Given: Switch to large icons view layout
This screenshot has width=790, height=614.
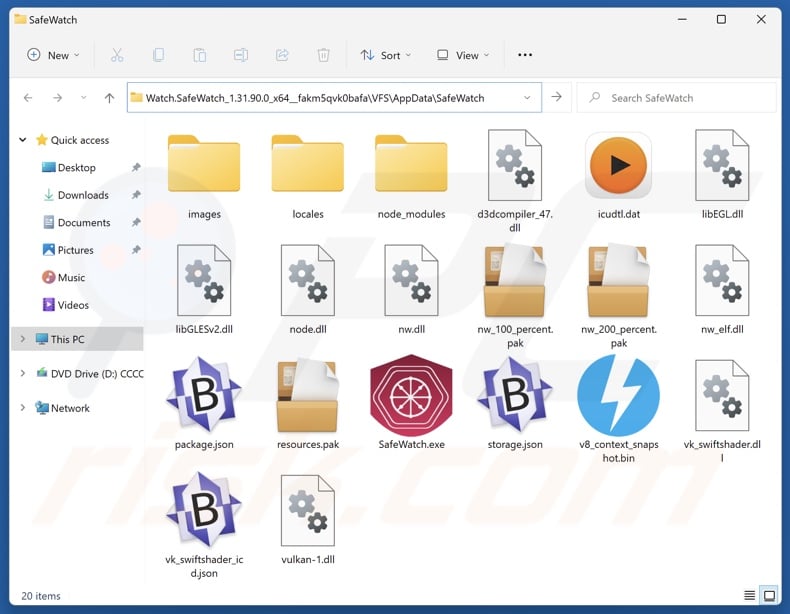Looking at the screenshot, I should point(769,595).
